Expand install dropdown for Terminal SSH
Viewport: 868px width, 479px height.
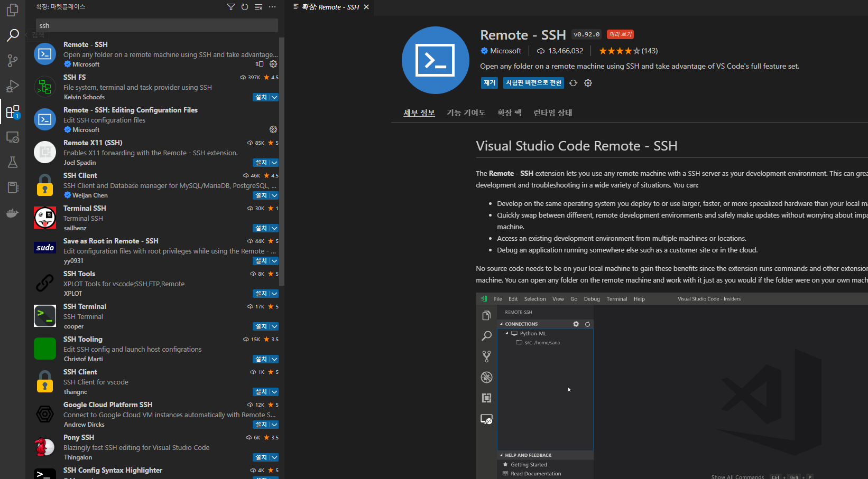tap(274, 228)
